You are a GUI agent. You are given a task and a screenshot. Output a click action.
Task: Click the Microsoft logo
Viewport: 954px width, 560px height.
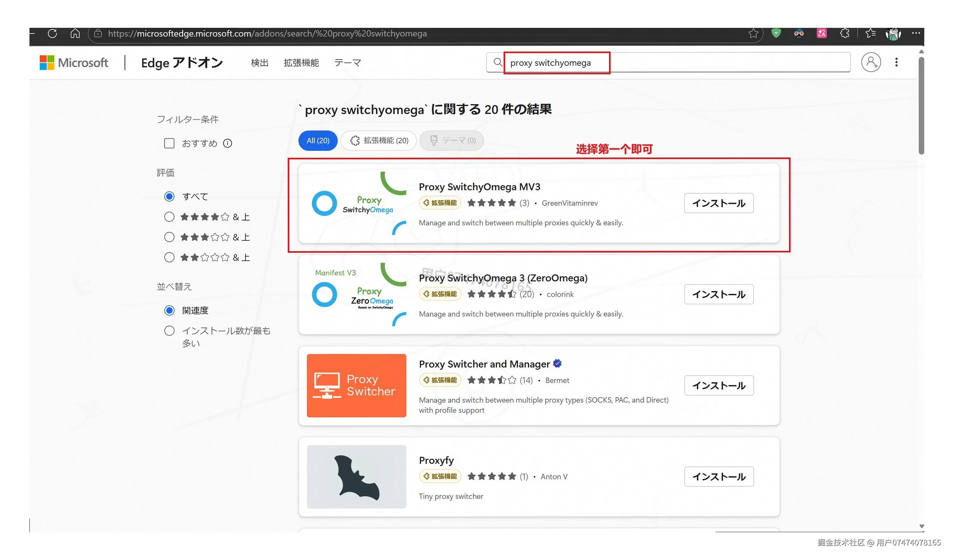click(x=74, y=62)
